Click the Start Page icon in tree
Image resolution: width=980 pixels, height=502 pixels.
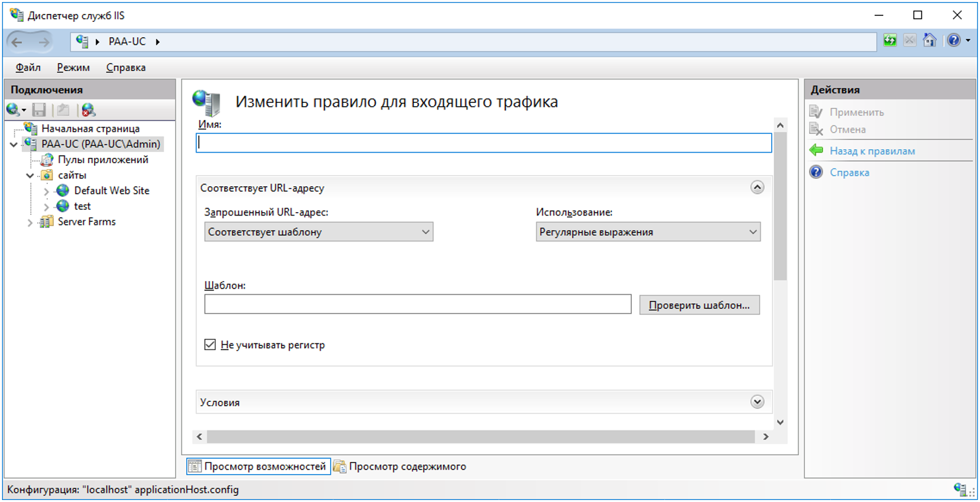pos(31,129)
